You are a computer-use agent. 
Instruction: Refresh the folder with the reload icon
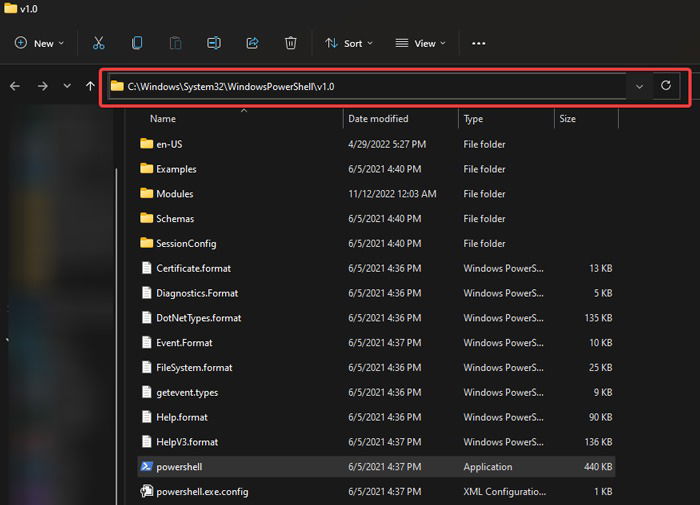(666, 86)
